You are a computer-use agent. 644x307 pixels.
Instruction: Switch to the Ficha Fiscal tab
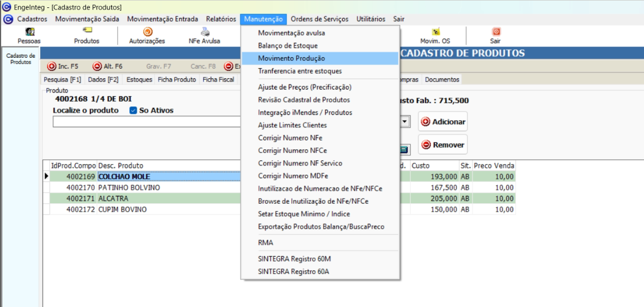tap(218, 79)
